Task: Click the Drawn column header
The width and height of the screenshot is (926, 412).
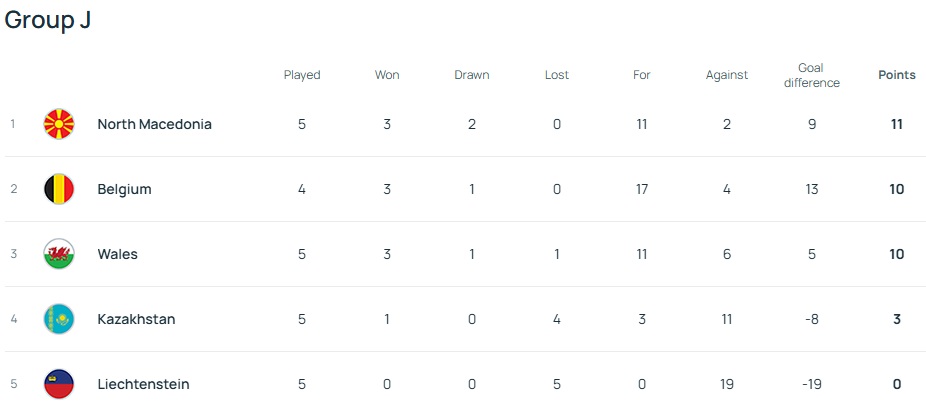Action: [472, 75]
